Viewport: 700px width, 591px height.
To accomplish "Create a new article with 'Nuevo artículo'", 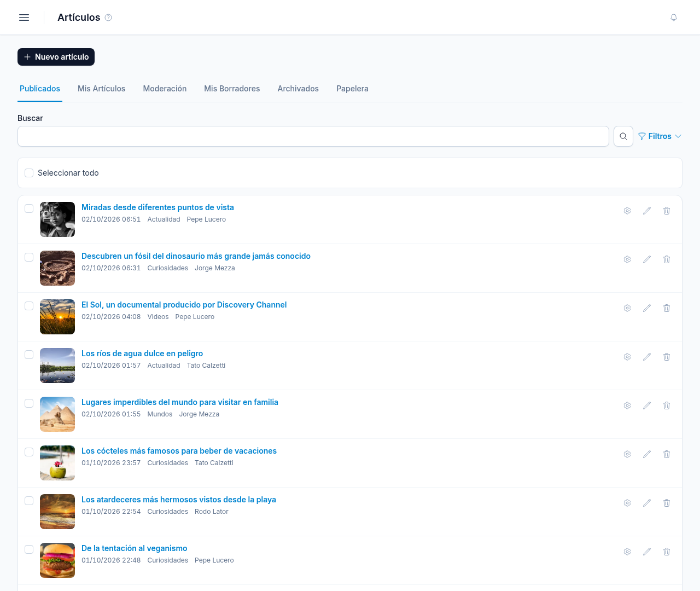I will coord(56,57).
